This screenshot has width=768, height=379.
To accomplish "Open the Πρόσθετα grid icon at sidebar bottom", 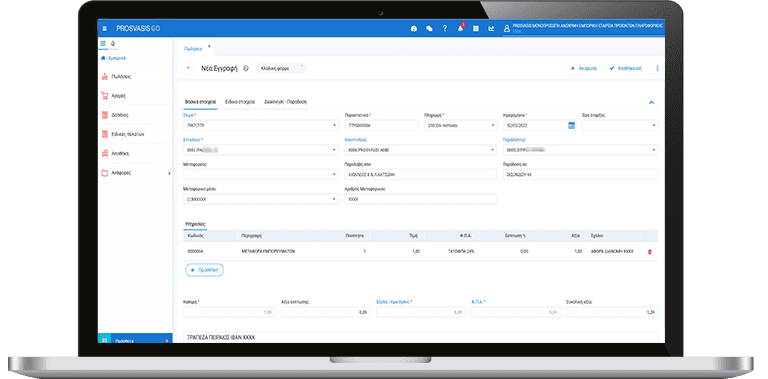I will tap(104, 340).
